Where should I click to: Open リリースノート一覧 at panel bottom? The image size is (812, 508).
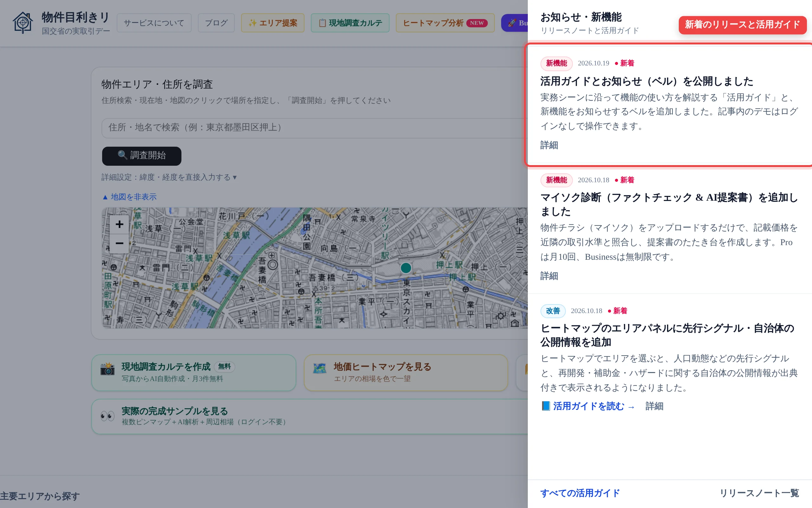tap(759, 493)
